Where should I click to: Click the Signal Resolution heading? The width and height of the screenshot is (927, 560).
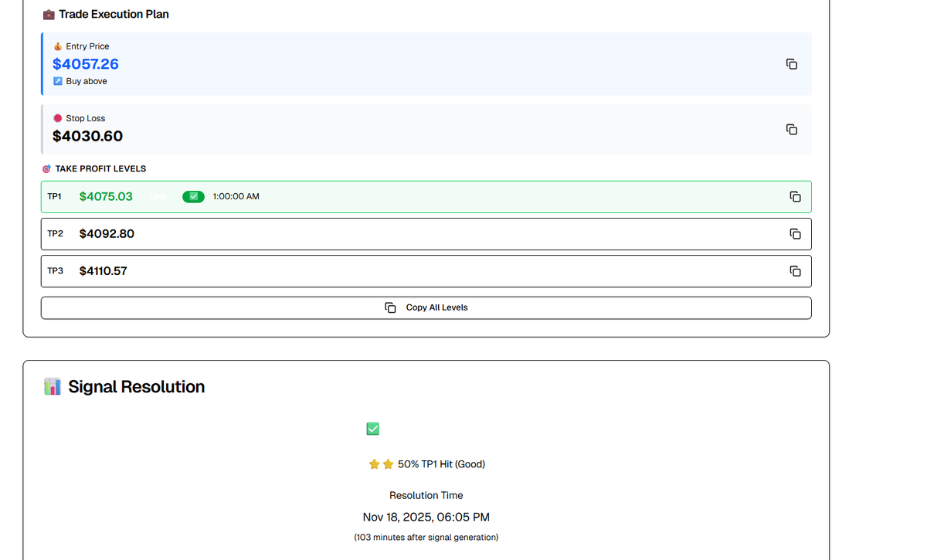(137, 387)
